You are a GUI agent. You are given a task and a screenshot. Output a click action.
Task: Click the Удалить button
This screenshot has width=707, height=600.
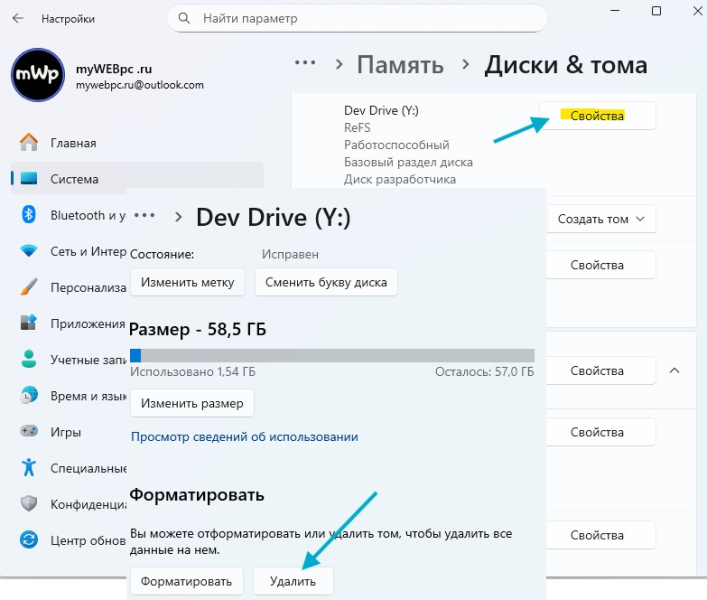(x=293, y=581)
